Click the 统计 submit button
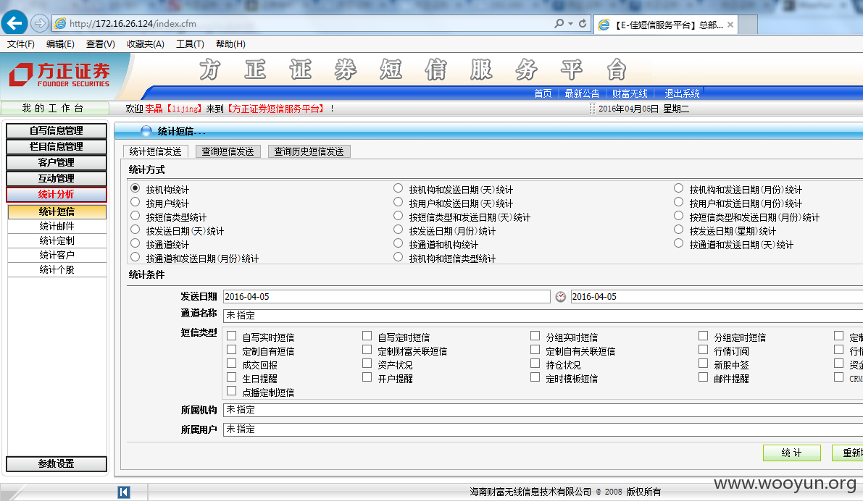Viewport: 863px width, 504px height. (x=791, y=453)
